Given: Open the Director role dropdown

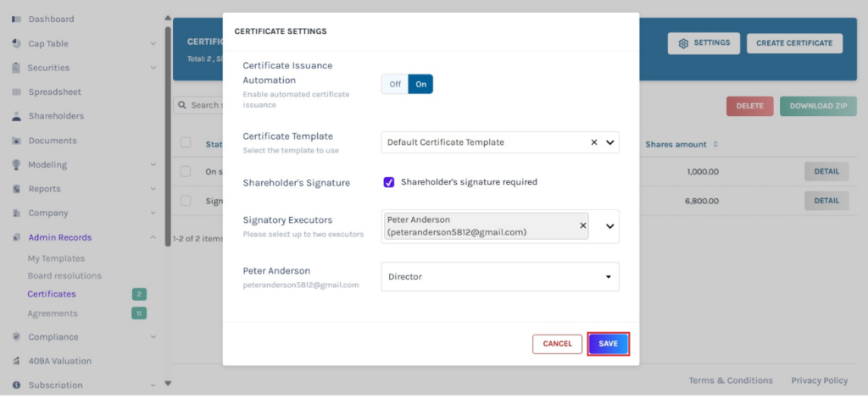Looking at the screenshot, I should [500, 277].
